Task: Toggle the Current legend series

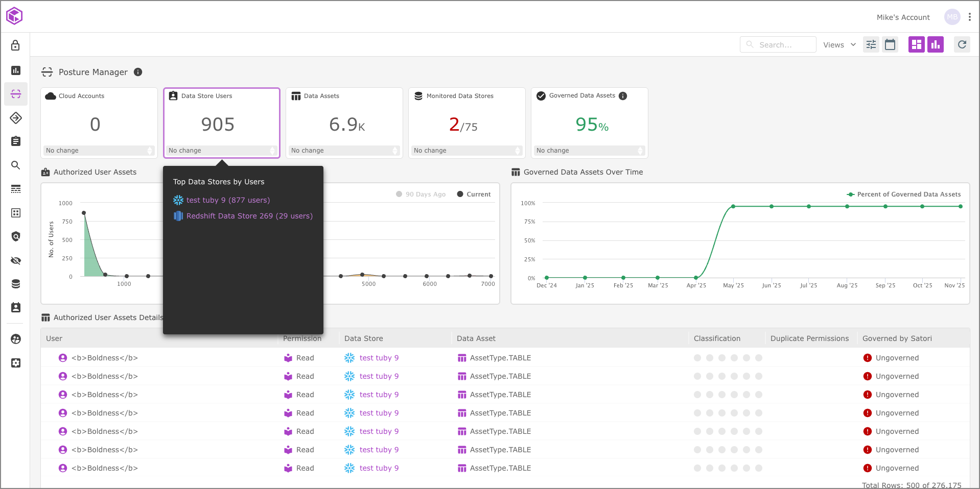Action: (474, 194)
